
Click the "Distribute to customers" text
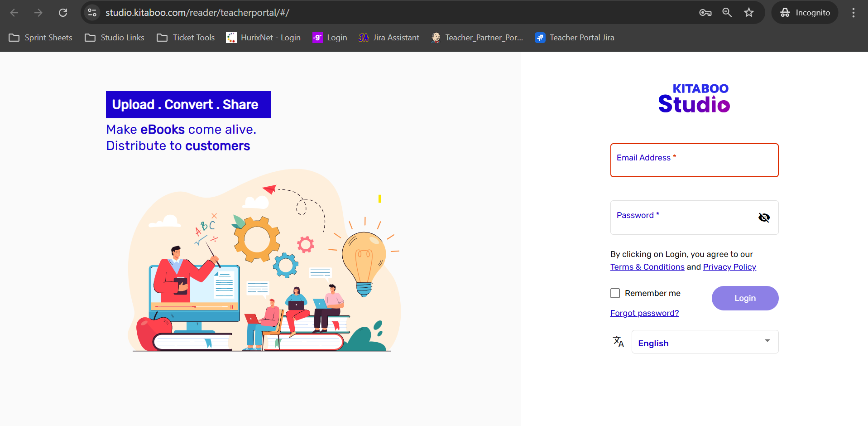[x=178, y=146]
